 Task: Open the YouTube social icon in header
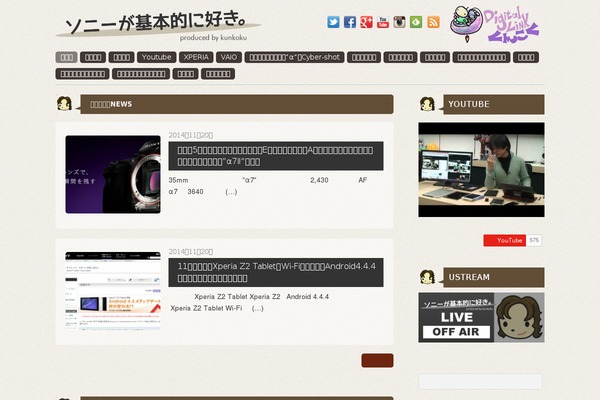pos(383,22)
